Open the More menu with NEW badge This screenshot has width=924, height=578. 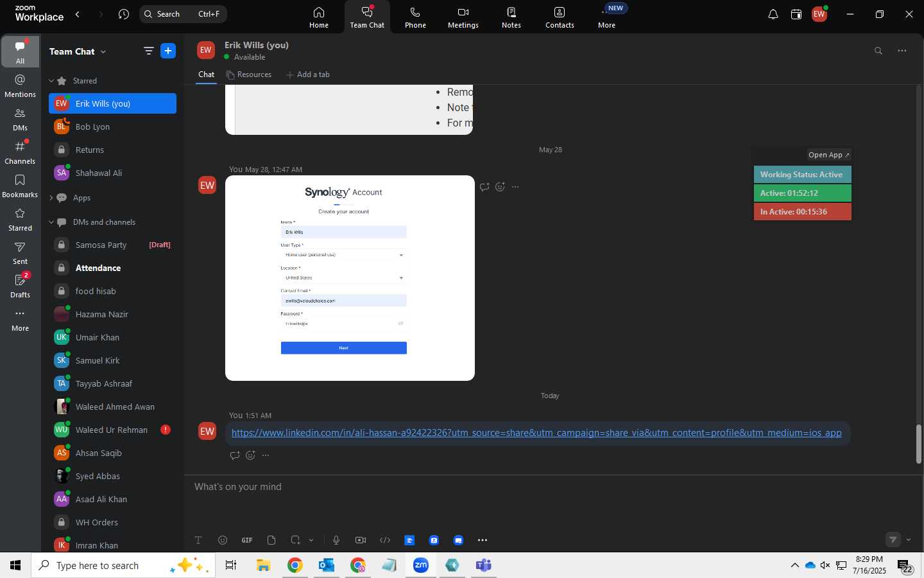coord(607,17)
